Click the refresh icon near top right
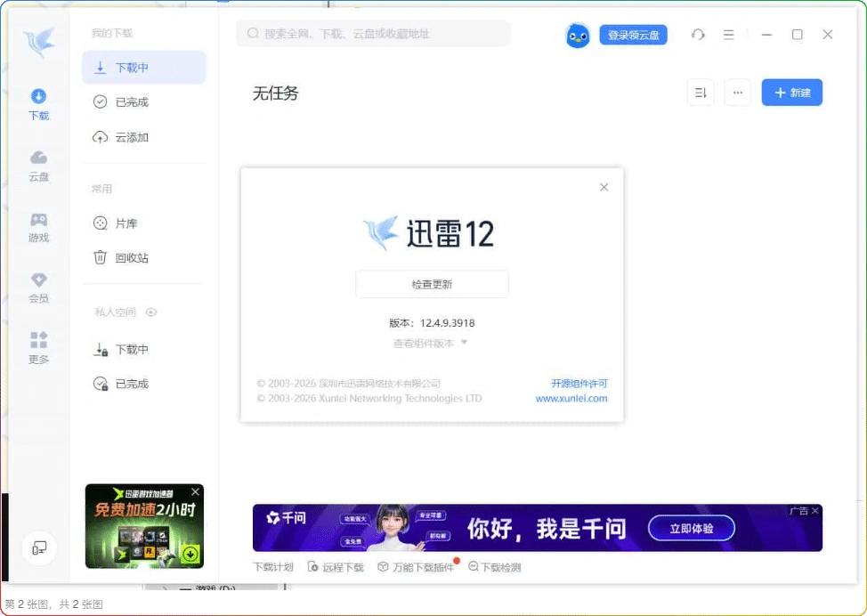The image size is (867, 616). click(x=698, y=34)
